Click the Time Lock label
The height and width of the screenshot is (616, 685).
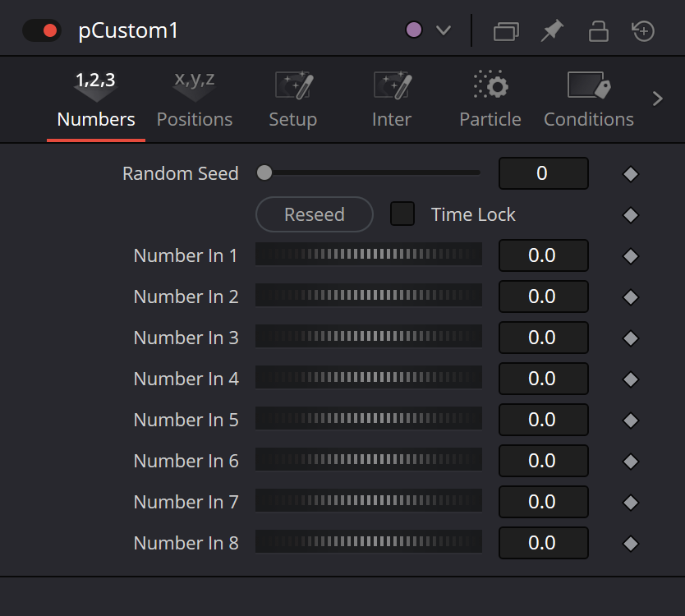[473, 214]
